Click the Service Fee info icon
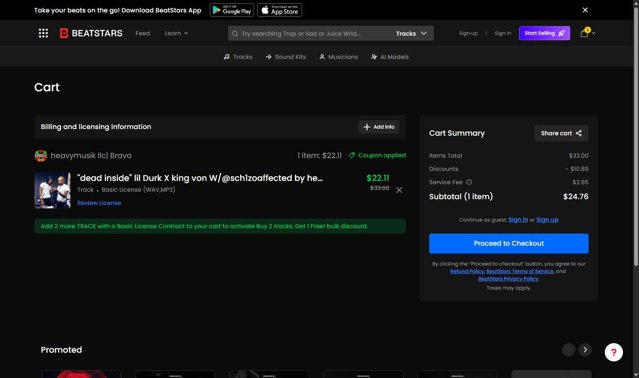 pyautogui.click(x=469, y=182)
